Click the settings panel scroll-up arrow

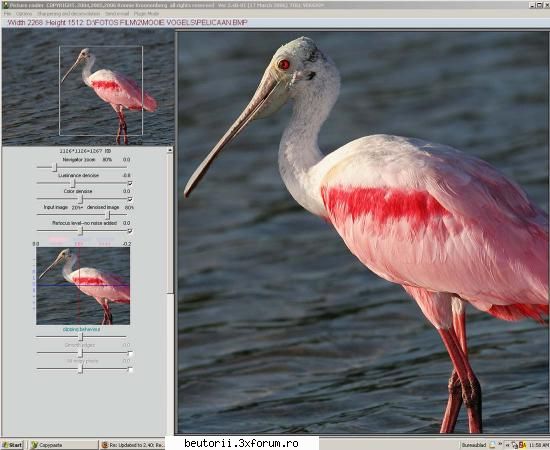coord(170,150)
